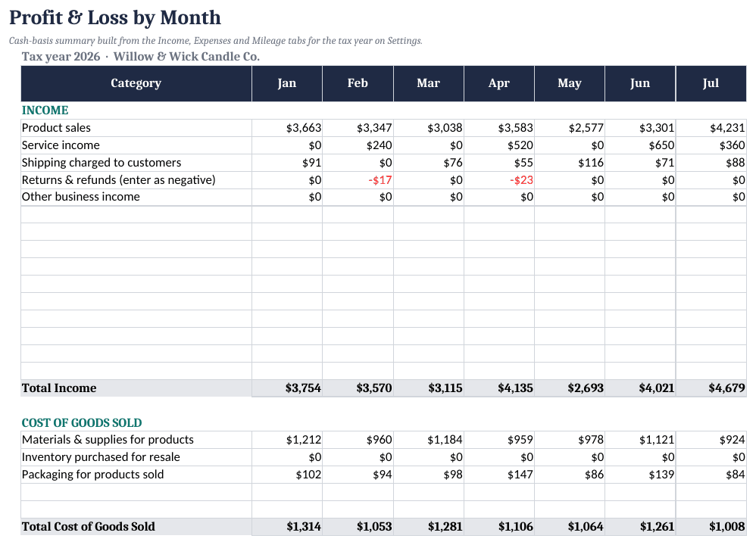
Task: Click Jun Total Income cell $4,021
Action: tap(640, 388)
